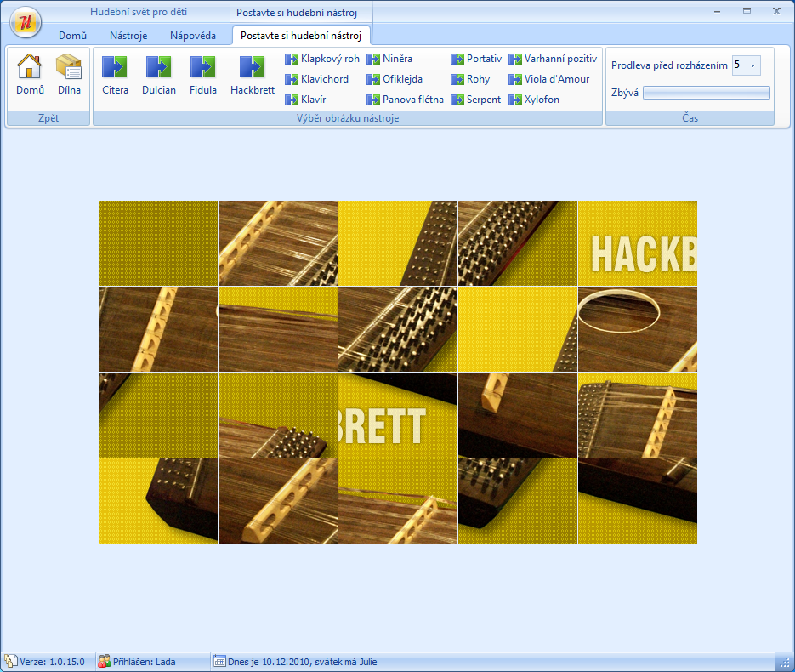The width and height of the screenshot is (795, 672).
Task: Select the Hackbrett instrument picture
Action: tap(252, 75)
